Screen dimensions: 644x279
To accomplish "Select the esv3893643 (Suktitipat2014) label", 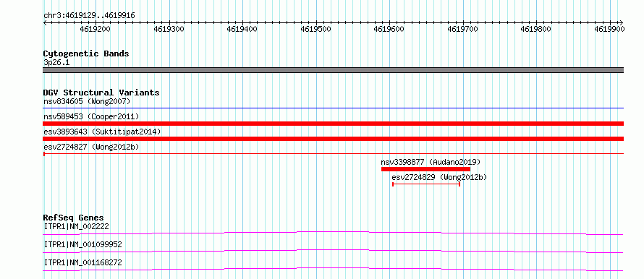I will pos(102,132).
